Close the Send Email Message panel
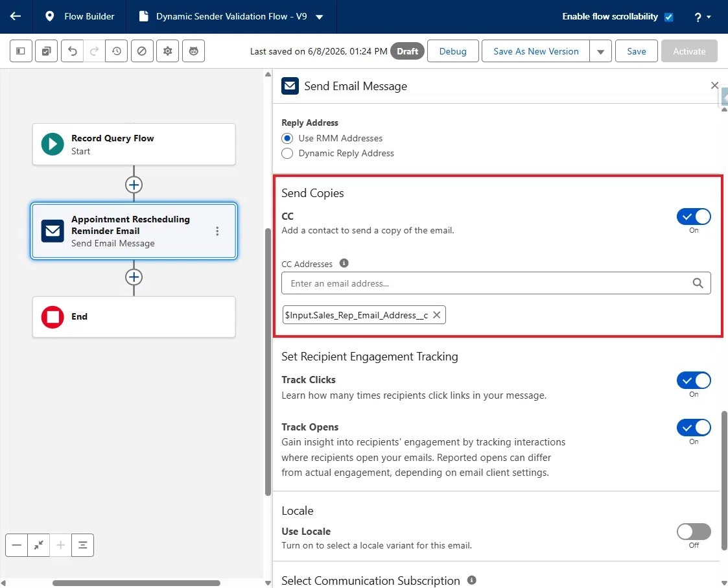The image size is (728, 588). click(714, 86)
